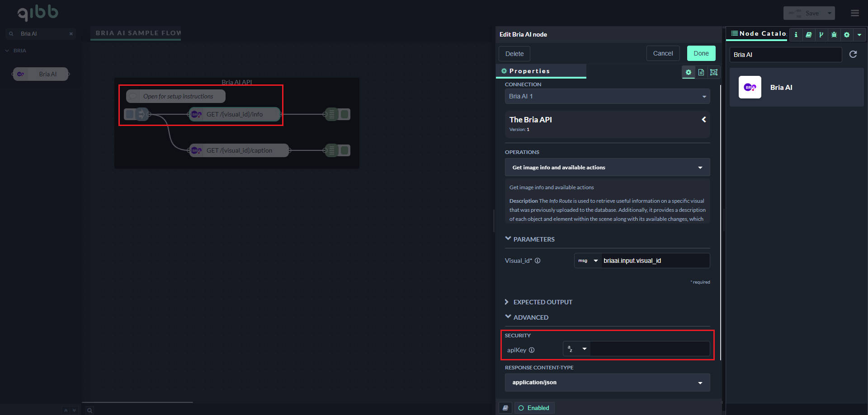
Task: Open the debug bug icon tab
Action: click(834, 35)
